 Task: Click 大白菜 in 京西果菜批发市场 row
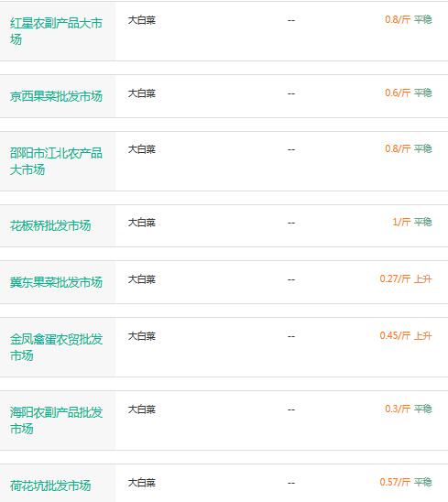(141, 93)
